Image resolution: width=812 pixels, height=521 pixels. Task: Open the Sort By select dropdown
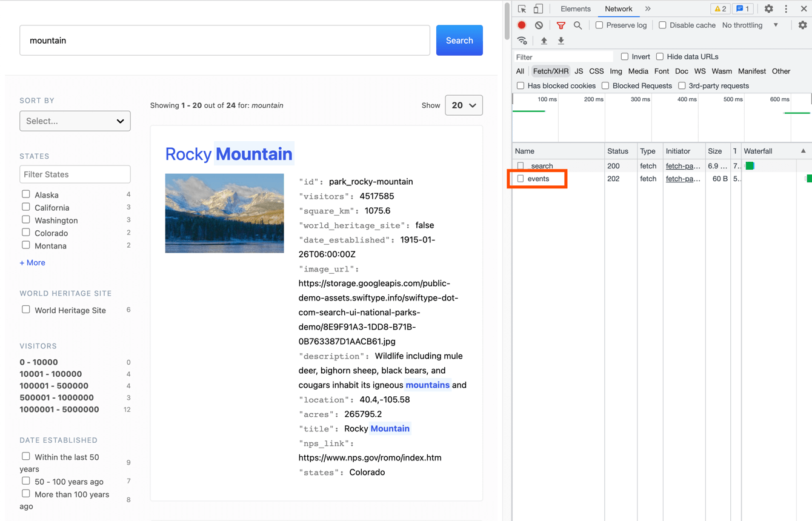click(x=75, y=121)
